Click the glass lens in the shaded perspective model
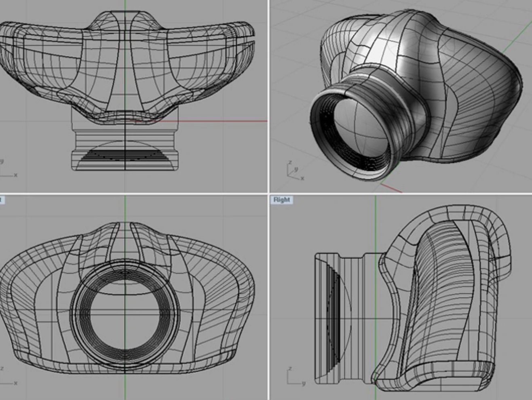 (352, 133)
